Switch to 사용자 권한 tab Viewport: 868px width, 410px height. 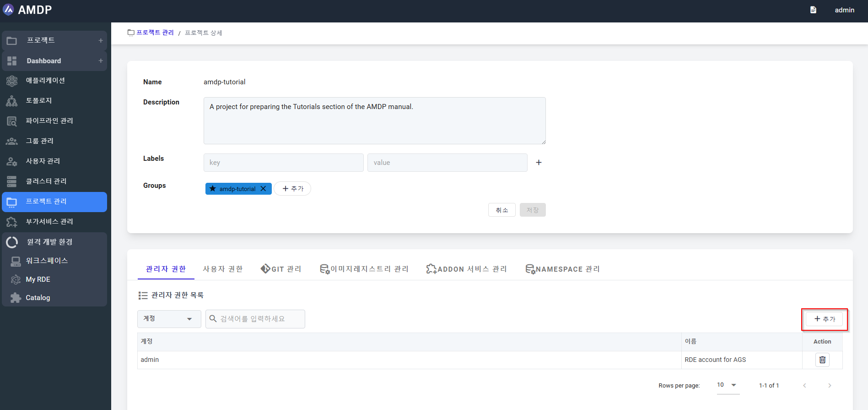[x=223, y=269]
